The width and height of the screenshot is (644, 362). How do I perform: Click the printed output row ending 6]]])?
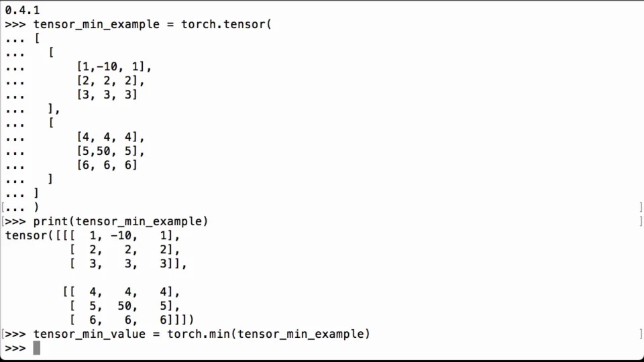point(131,320)
